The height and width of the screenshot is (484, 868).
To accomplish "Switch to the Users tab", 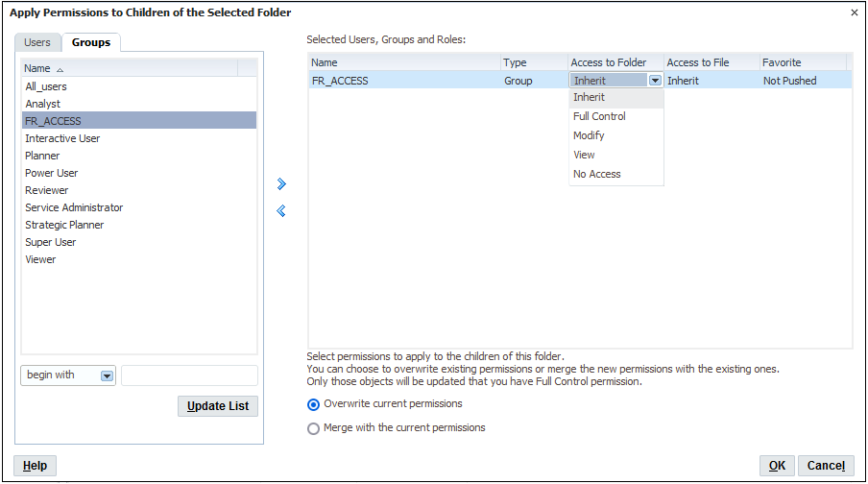I will 37,42.
